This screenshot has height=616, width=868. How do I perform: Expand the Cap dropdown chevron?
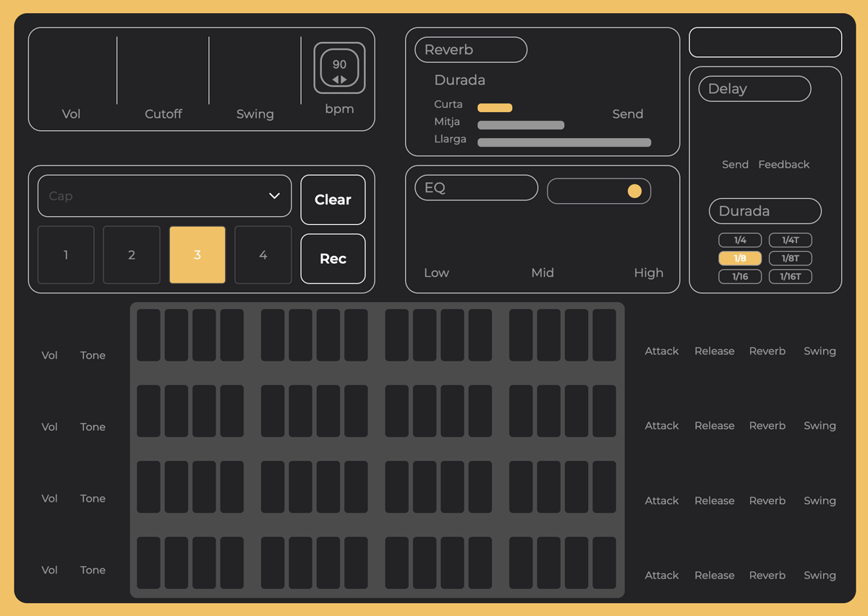[x=274, y=196]
